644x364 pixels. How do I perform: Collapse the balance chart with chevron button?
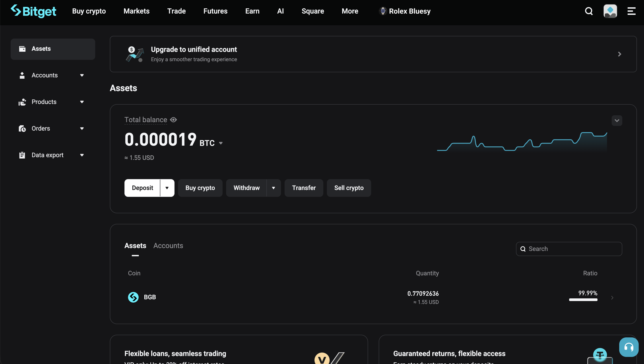pyautogui.click(x=617, y=121)
